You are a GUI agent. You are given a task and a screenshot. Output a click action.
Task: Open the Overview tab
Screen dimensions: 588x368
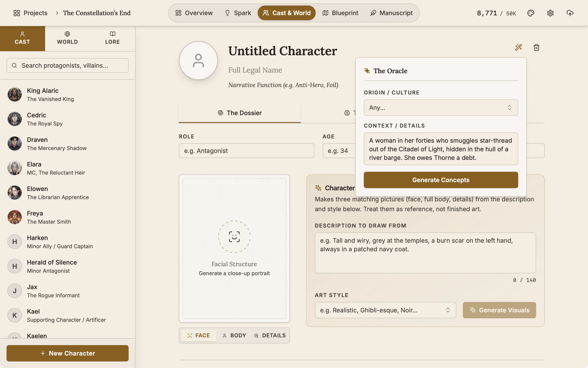tap(194, 13)
